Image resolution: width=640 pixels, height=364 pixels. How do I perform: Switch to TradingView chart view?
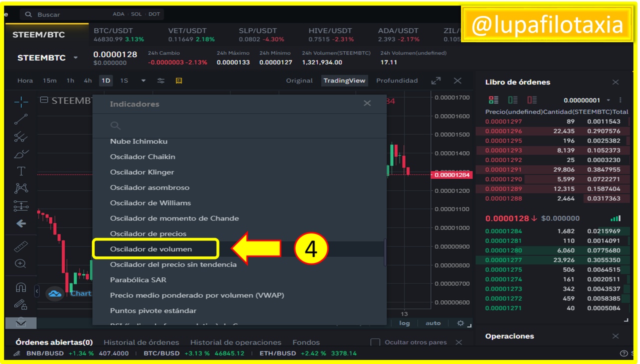[x=344, y=80]
